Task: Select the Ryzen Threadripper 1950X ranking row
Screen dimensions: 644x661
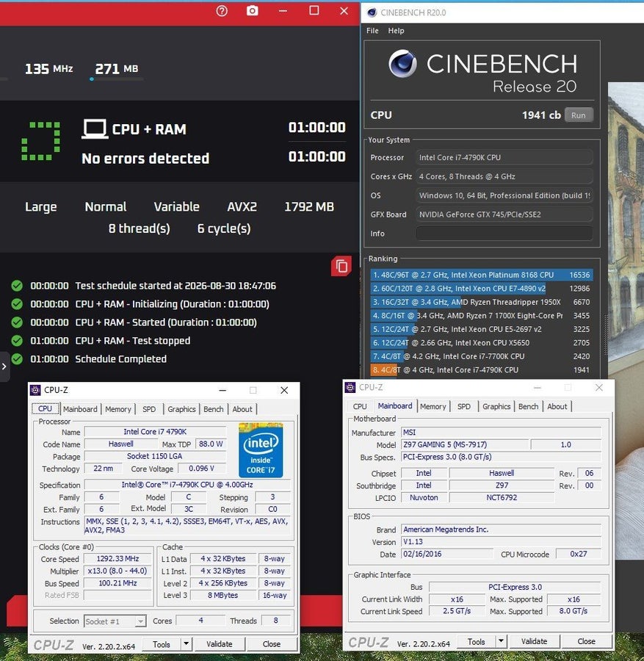Action: pyautogui.click(x=481, y=302)
